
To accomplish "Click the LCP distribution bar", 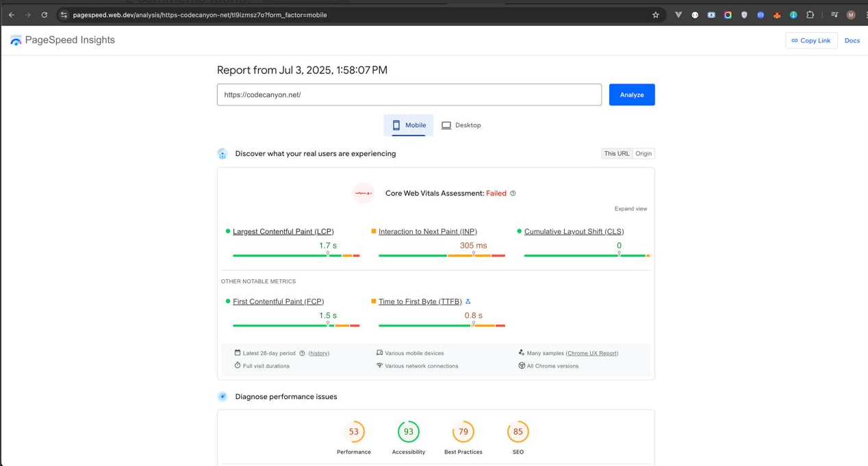I will (296, 255).
